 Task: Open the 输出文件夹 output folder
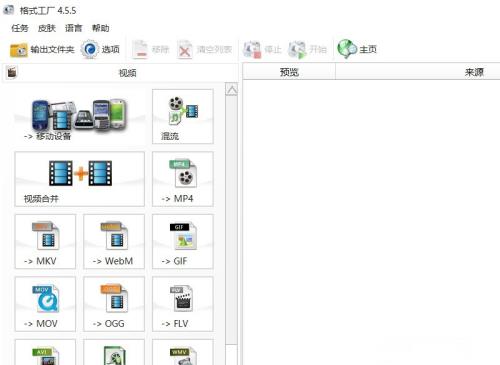42,50
